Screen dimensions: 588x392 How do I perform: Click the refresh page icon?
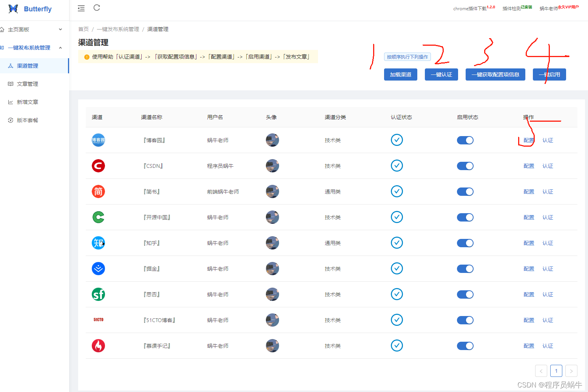[97, 8]
